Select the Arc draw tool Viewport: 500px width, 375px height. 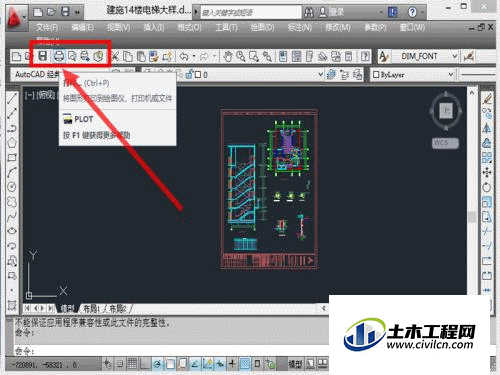coord(12,172)
